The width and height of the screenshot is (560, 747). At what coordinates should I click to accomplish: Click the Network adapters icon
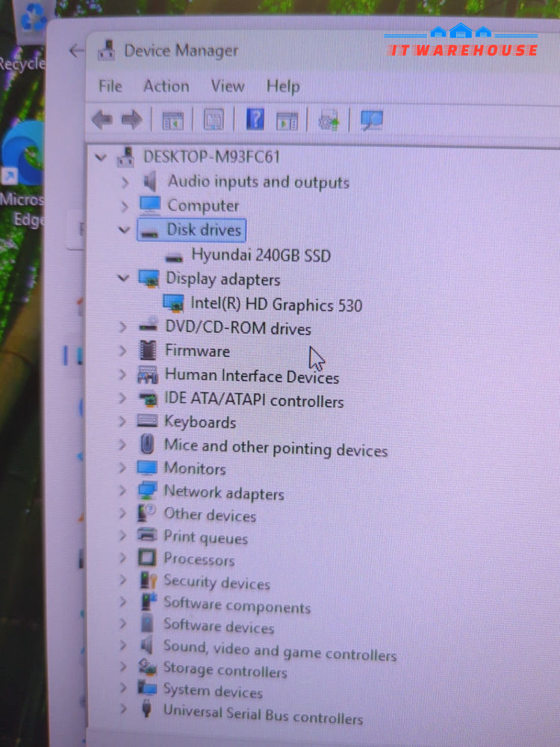click(x=146, y=490)
